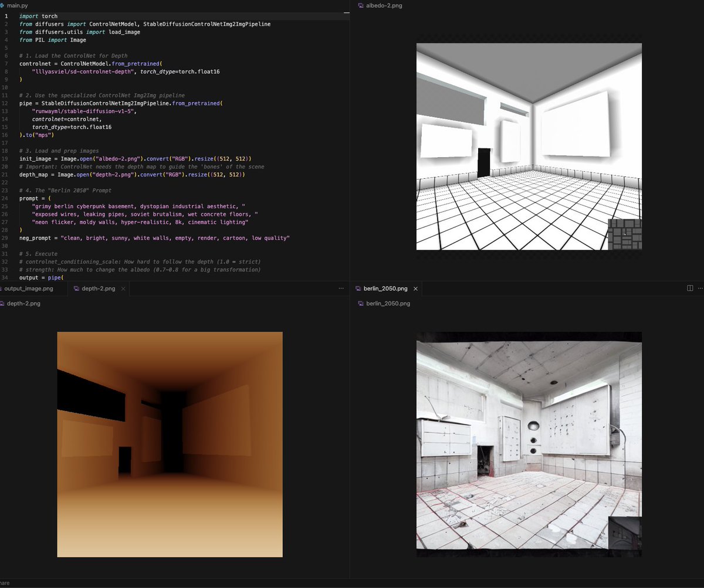Open the main.py breadcrumb dropdown

[x=18, y=5]
